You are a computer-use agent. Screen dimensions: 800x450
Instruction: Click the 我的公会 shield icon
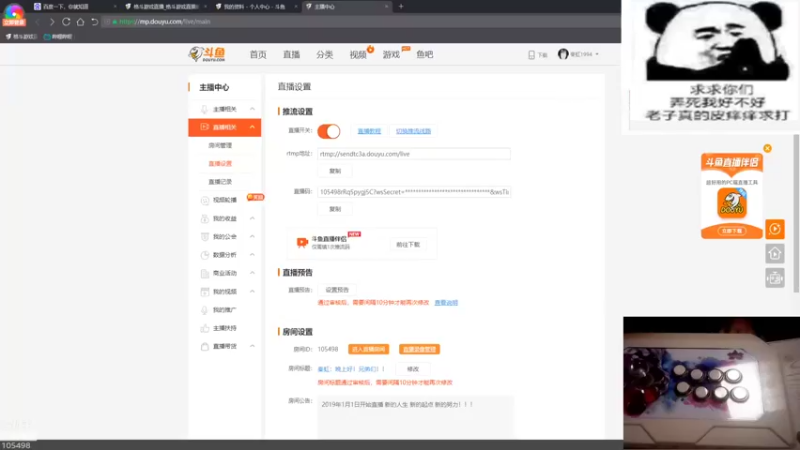click(205, 237)
